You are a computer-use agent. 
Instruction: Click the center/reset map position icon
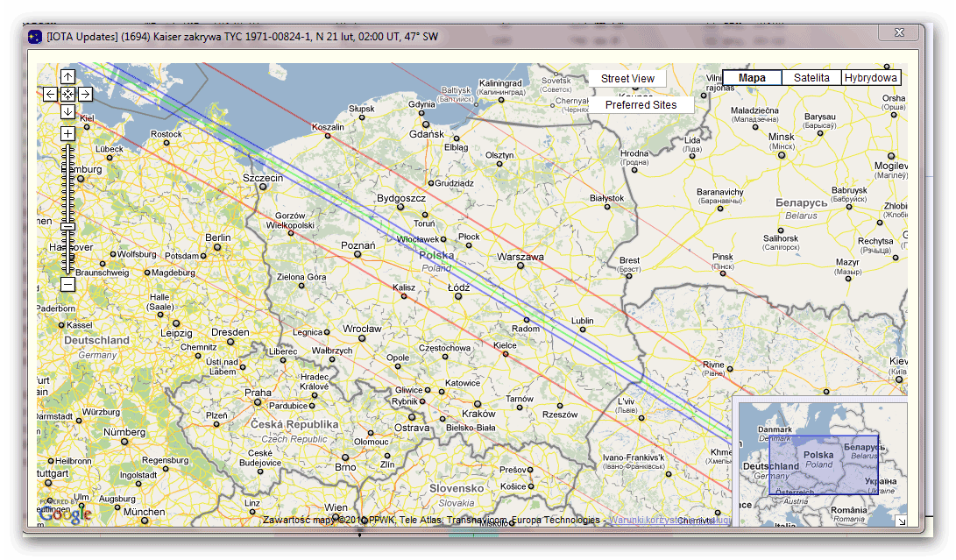click(67, 94)
